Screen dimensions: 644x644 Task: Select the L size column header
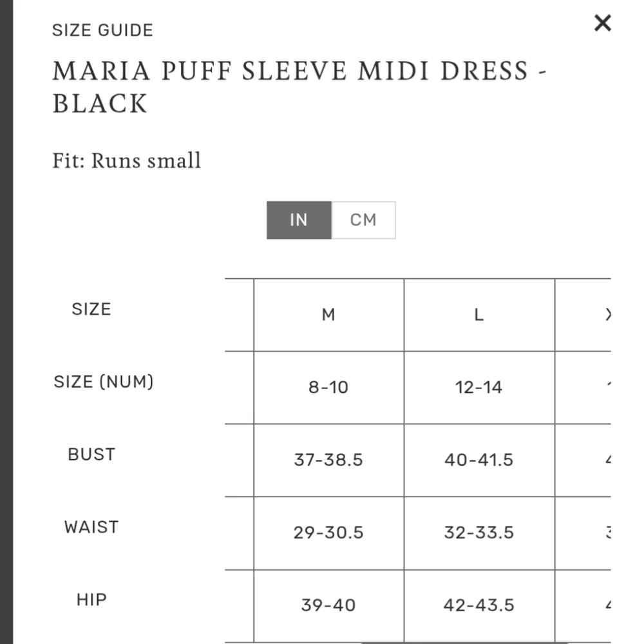point(478,315)
